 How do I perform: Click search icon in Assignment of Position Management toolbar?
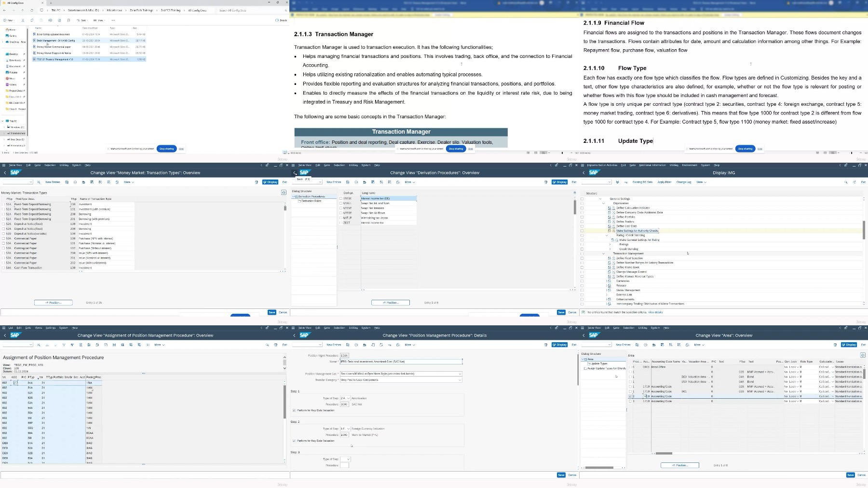[x=267, y=345]
